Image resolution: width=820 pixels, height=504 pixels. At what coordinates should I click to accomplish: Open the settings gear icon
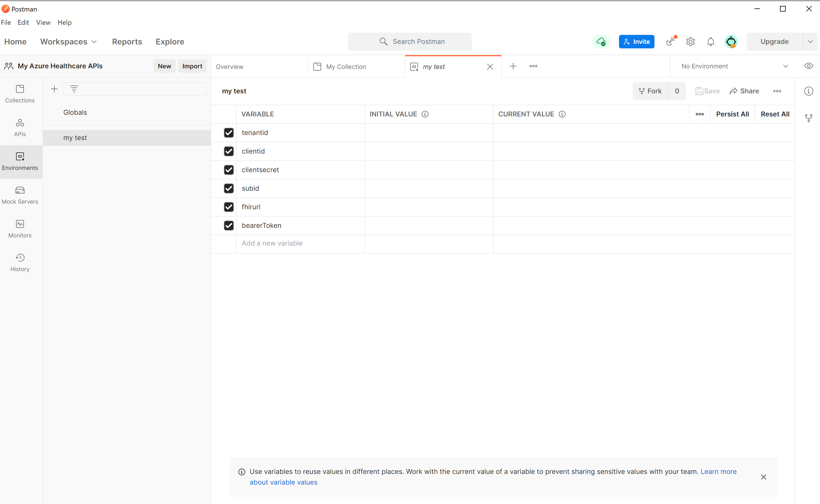pos(690,42)
